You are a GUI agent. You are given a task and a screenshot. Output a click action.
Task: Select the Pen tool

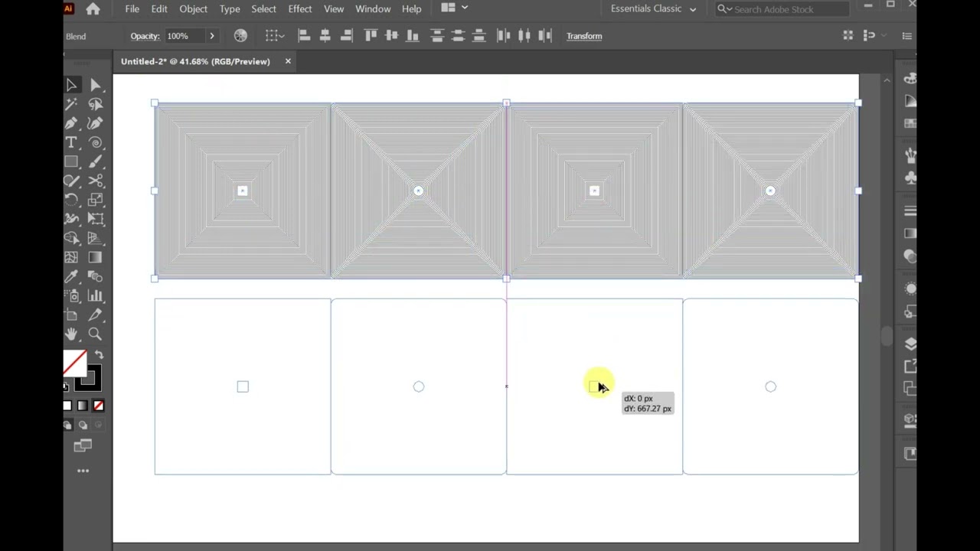pos(71,123)
